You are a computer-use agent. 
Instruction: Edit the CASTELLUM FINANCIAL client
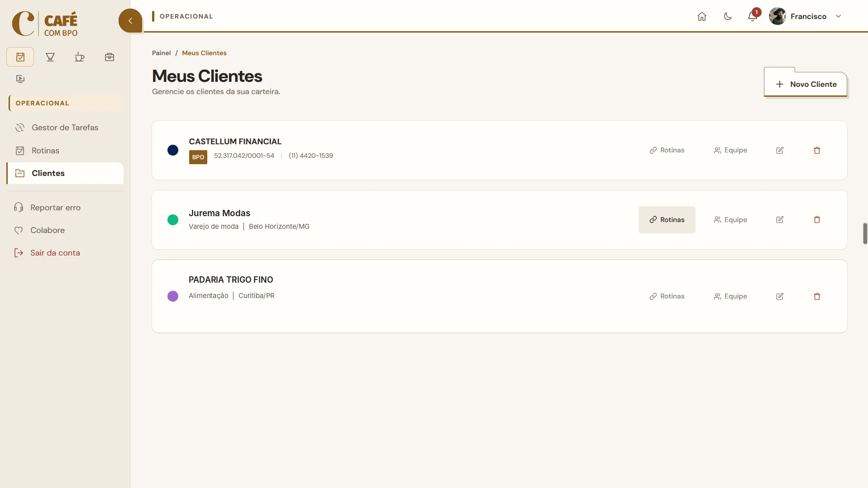click(x=780, y=150)
